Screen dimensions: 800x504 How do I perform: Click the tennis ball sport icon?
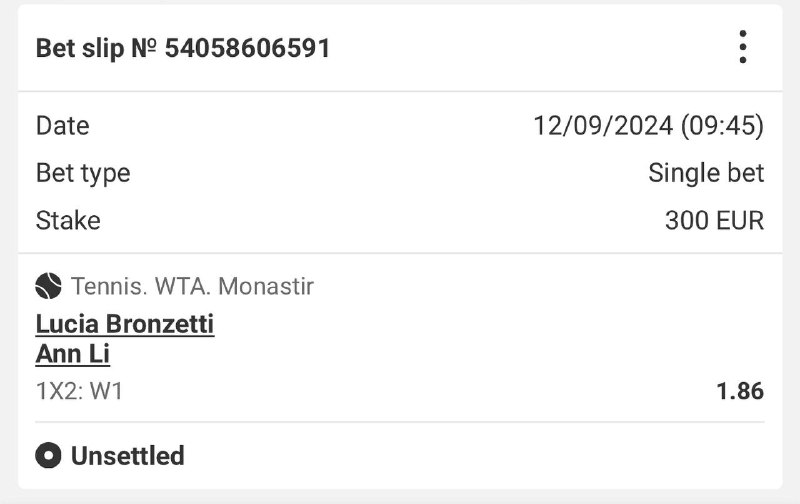click(48, 287)
